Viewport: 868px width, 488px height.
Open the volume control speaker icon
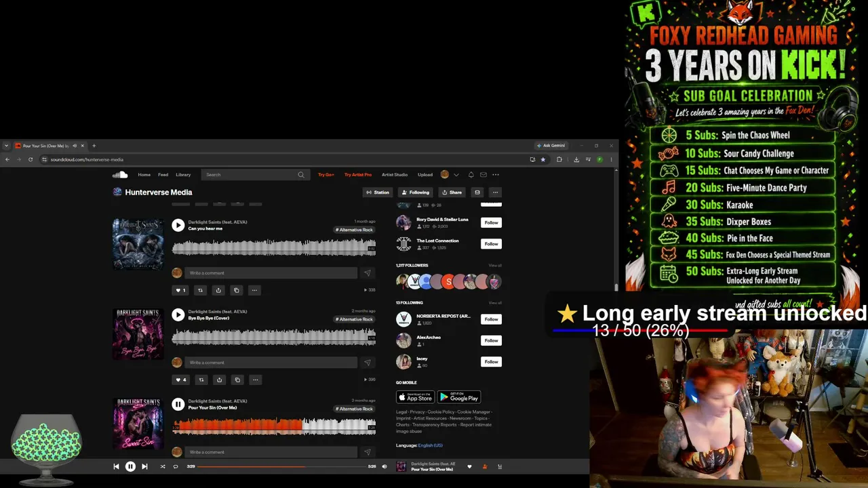384,466
